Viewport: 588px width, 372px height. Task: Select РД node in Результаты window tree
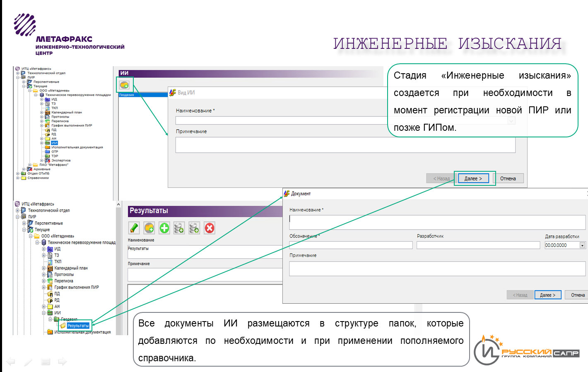(57, 300)
